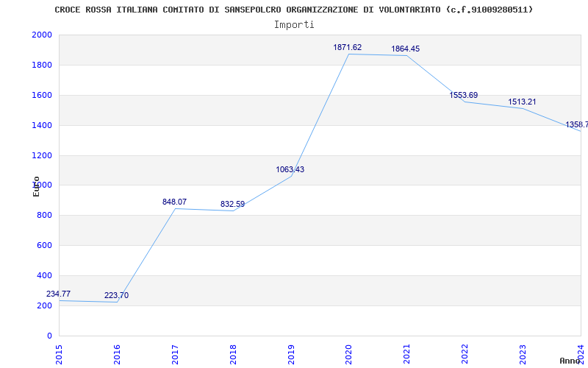Click the x-axis year 2016

click(117, 355)
